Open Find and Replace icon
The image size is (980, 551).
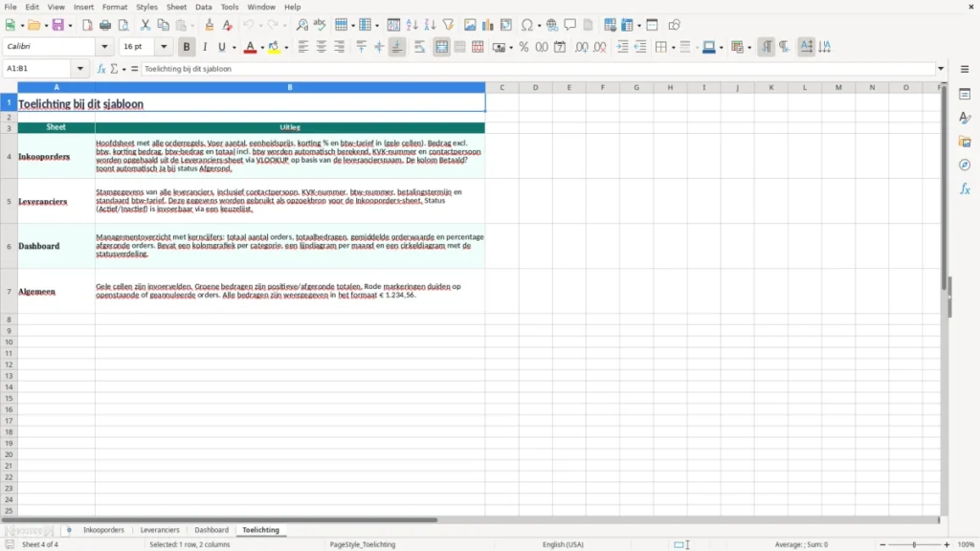pos(301,25)
